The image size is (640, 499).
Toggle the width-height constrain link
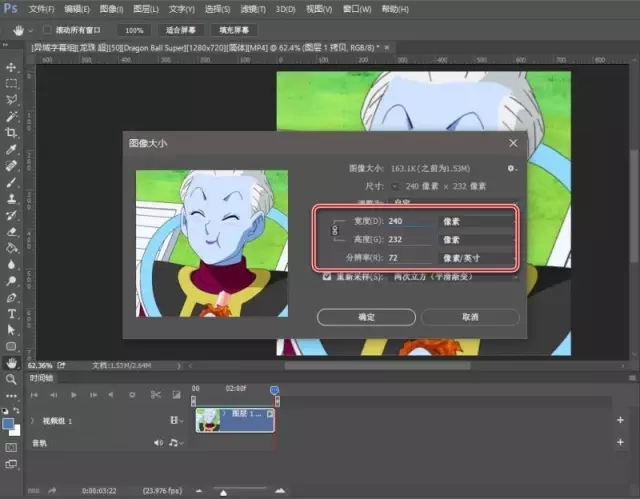tap(335, 231)
